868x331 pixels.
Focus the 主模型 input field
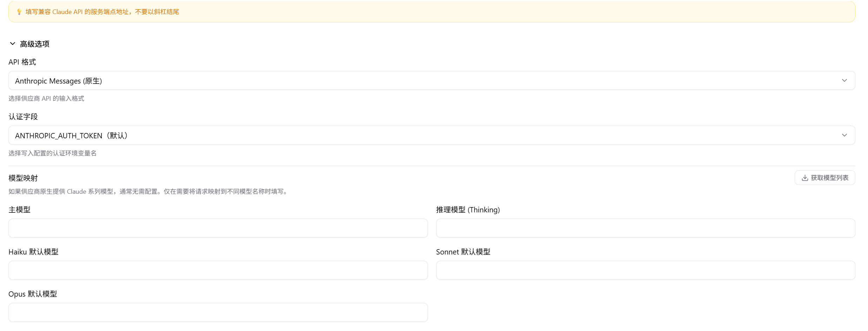218,228
